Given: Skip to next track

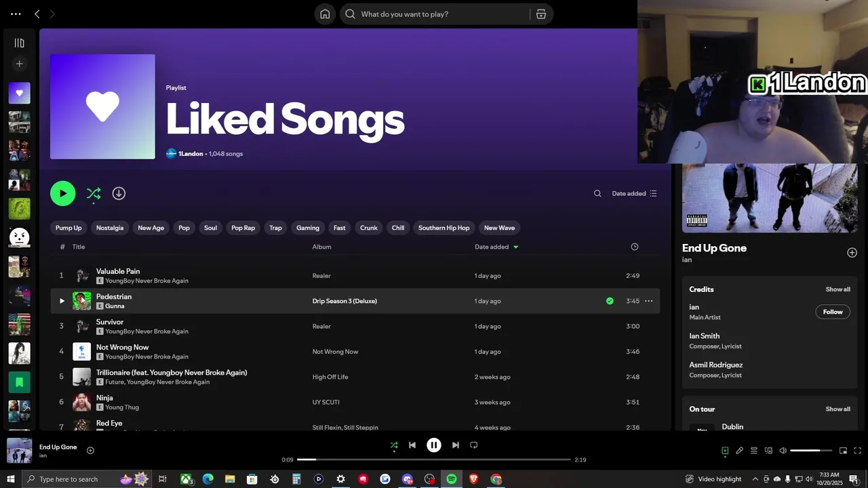Looking at the screenshot, I should click(x=456, y=445).
